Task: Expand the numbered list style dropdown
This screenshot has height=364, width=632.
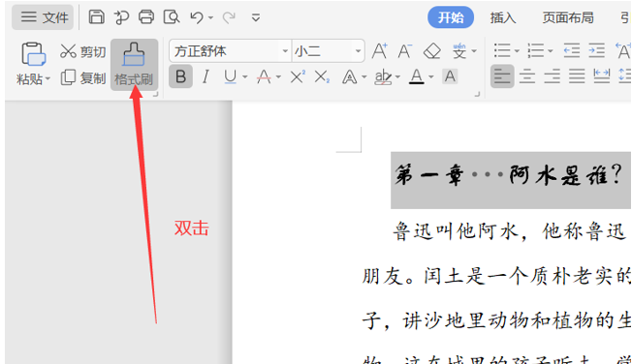Action: click(x=551, y=51)
